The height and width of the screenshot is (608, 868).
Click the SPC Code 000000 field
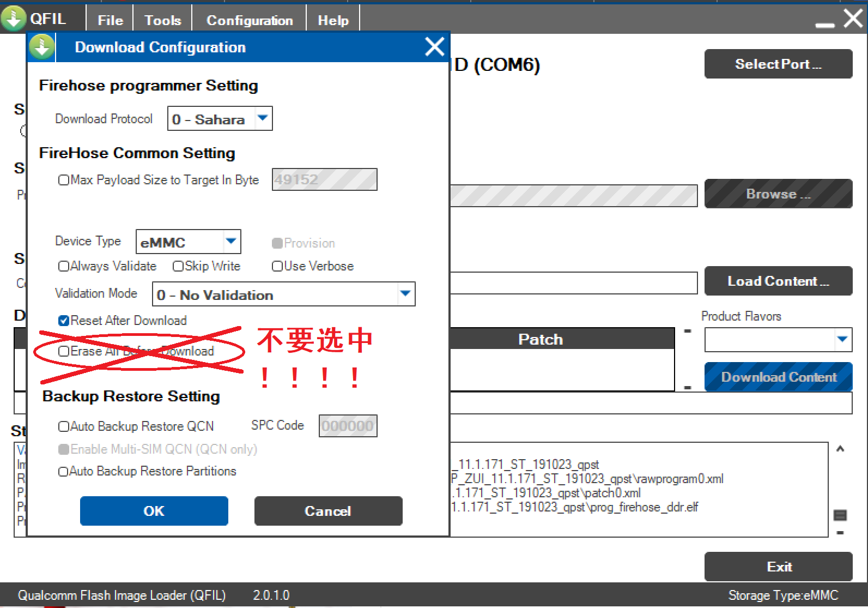(348, 426)
